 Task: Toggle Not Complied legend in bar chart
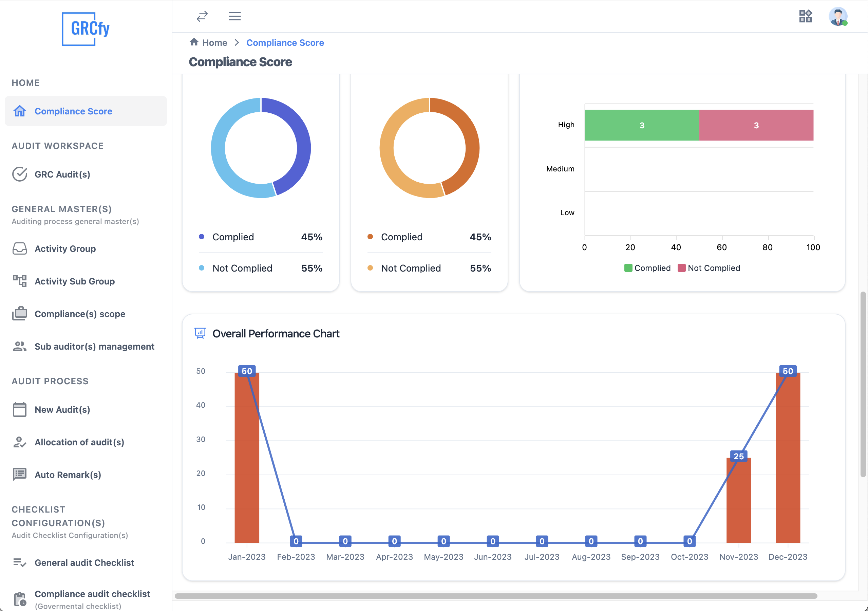click(x=709, y=268)
